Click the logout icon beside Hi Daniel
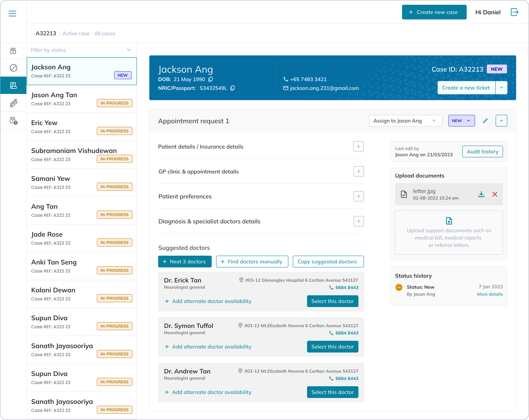Image resolution: width=529 pixels, height=420 pixels. click(x=514, y=12)
